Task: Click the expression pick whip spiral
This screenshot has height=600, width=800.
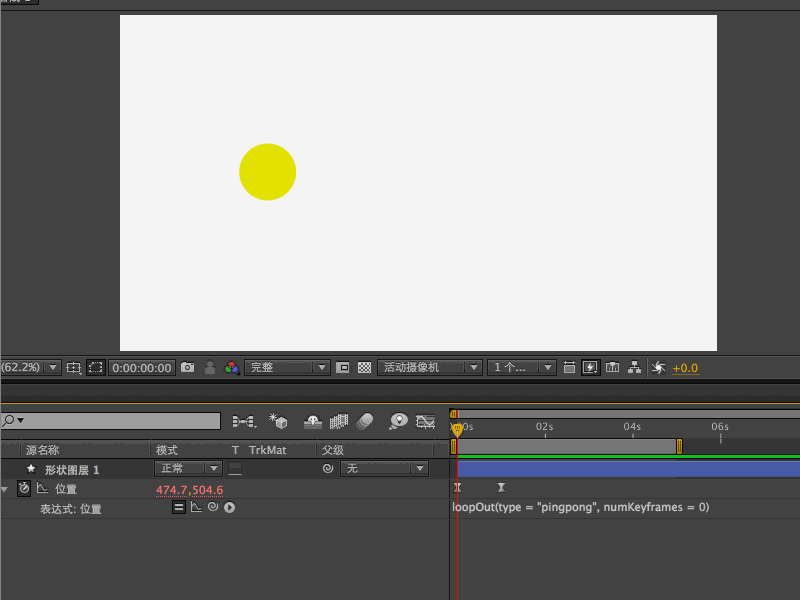Action: [x=213, y=507]
